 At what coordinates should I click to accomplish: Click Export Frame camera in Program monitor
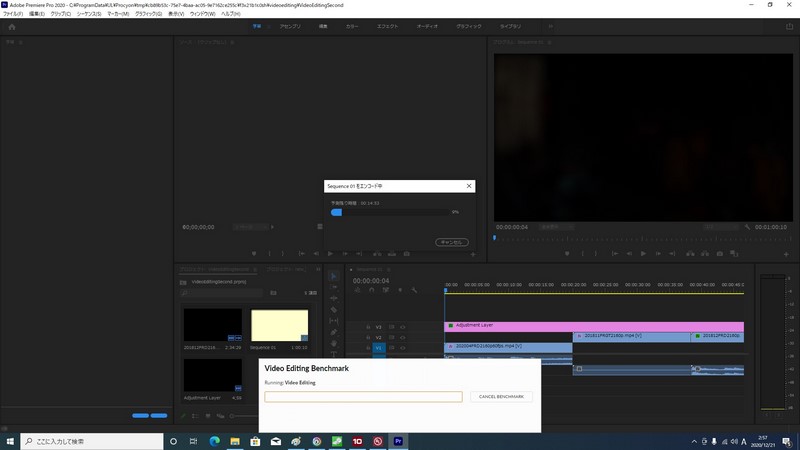pyautogui.click(x=719, y=254)
